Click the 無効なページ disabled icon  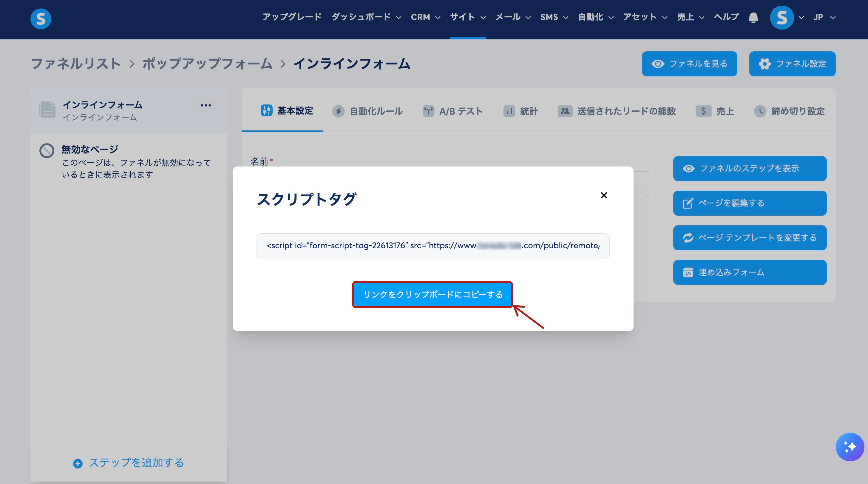pyautogui.click(x=47, y=151)
